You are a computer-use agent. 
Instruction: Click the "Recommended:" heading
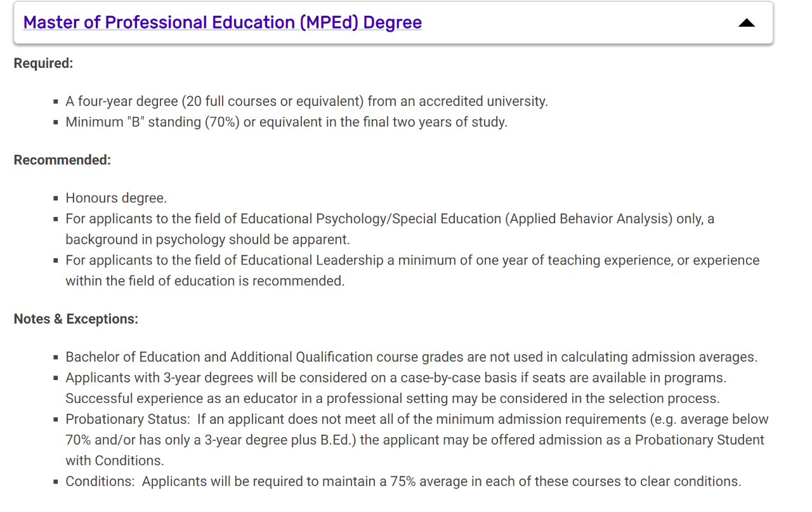pos(62,160)
